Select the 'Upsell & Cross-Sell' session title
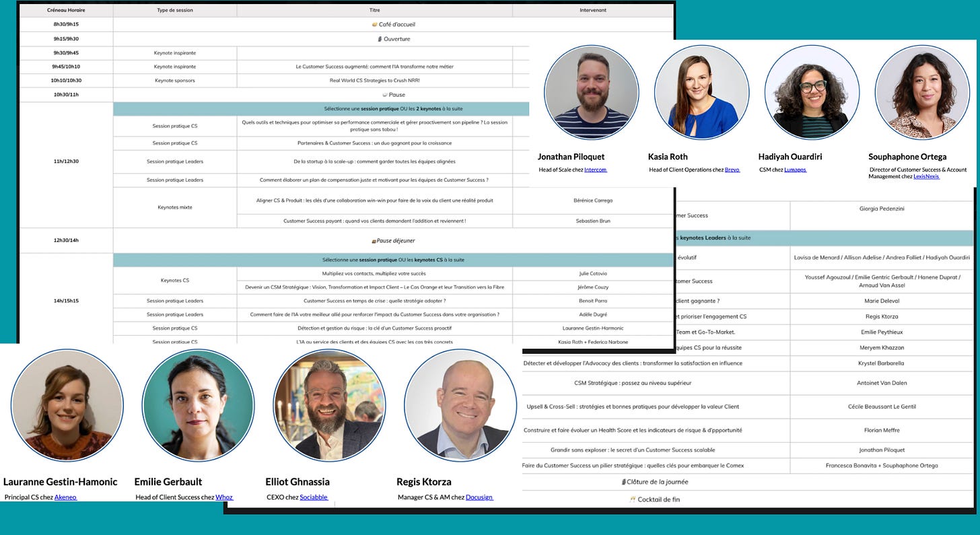This screenshot has width=980, height=535. 633,406
